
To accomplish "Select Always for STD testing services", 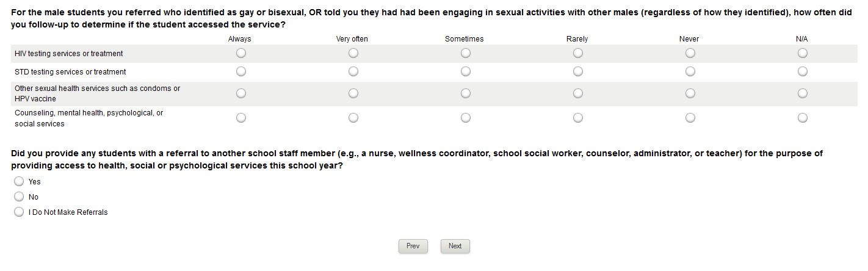I will point(241,72).
